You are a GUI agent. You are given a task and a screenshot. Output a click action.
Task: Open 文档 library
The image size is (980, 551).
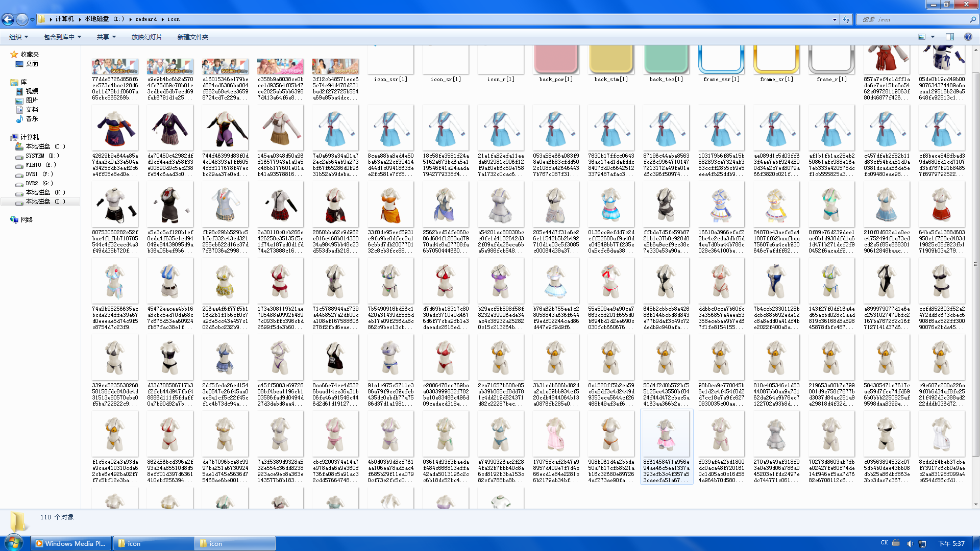[x=32, y=109]
